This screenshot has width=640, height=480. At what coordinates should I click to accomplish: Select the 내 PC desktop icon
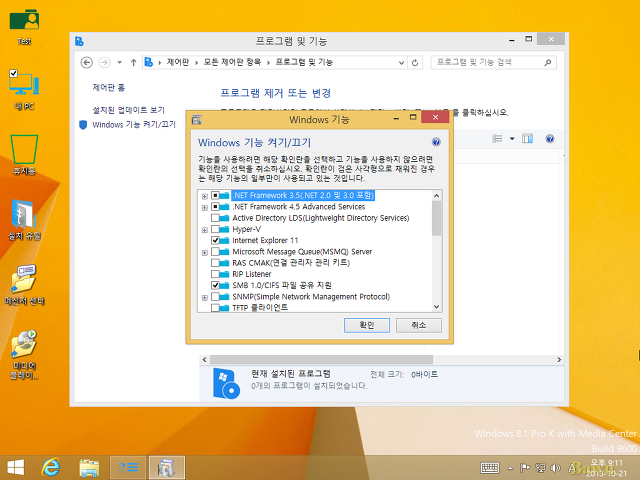[24, 90]
